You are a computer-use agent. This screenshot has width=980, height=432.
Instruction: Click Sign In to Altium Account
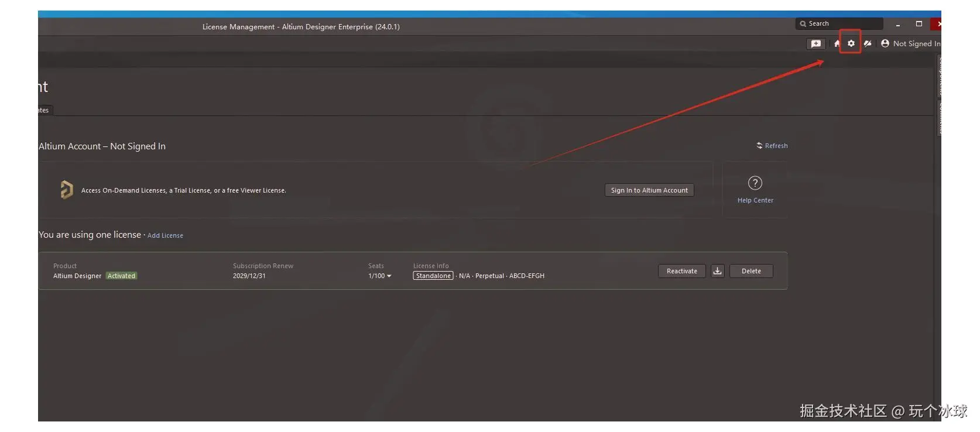point(649,190)
